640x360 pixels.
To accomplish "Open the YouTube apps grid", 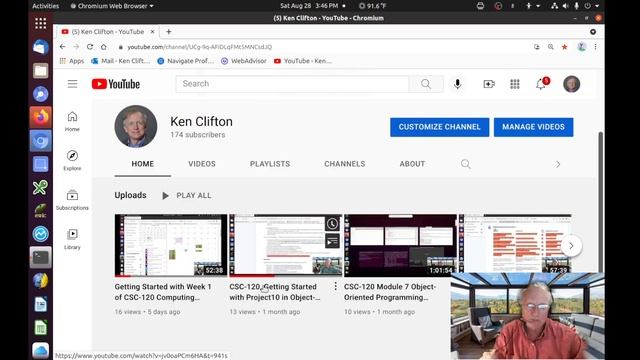I will [x=515, y=84].
